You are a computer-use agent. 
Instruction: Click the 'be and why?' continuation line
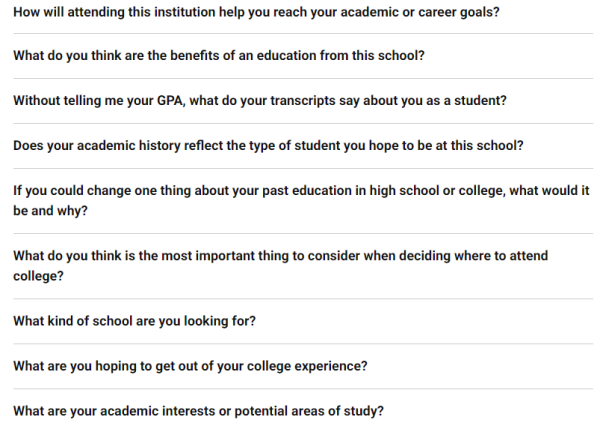(51, 211)
